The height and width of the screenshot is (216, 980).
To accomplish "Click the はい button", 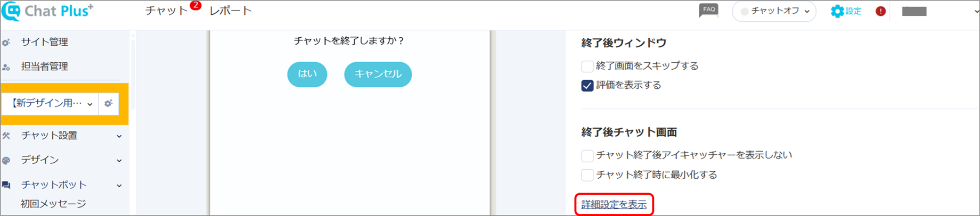I will tap(307, 74).
